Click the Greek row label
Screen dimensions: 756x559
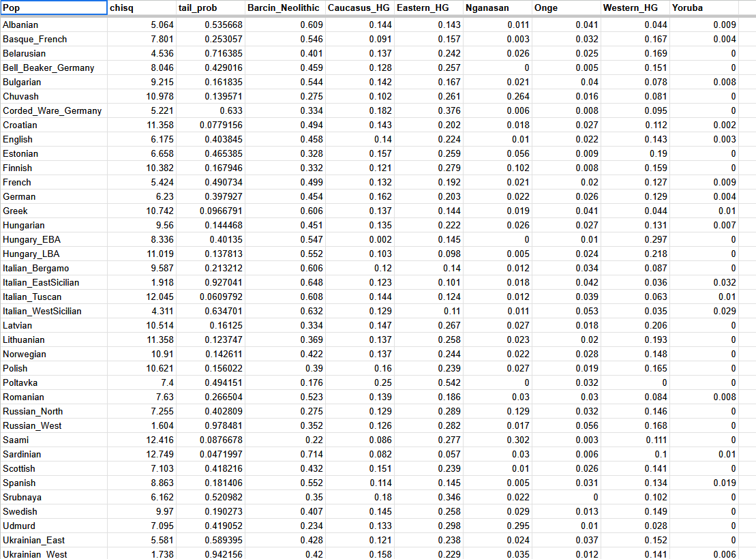point(15,211)
